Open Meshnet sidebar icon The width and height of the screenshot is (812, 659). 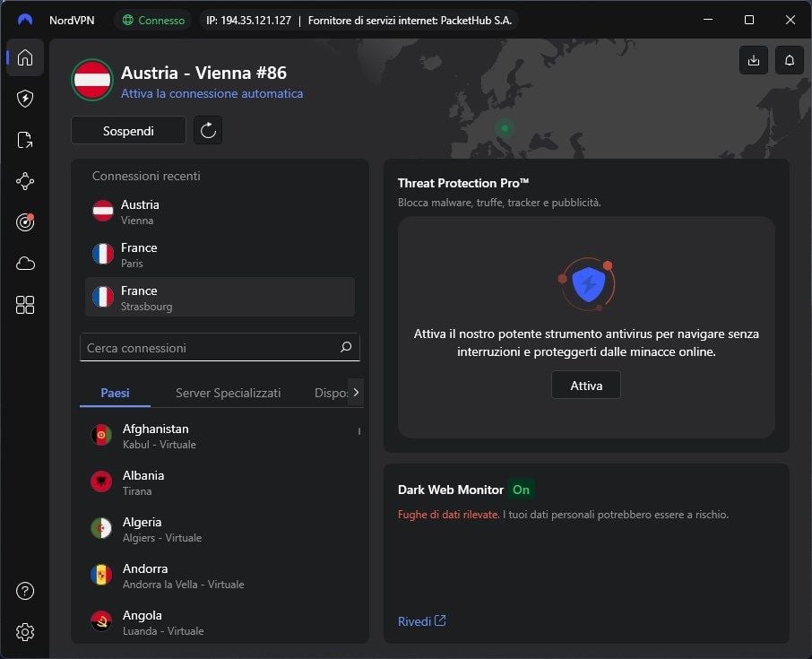tap(25, 181)
